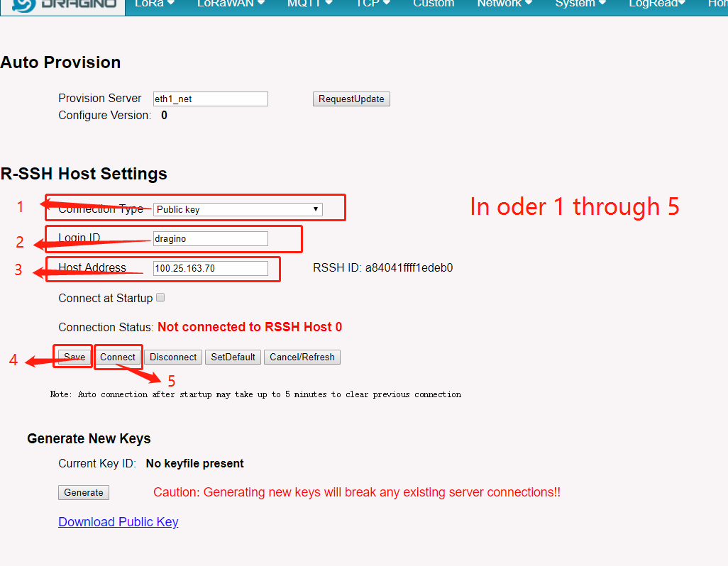Image resolution: width=728 pixels, height=566 pixels.
Task: Click the No keyfile present text
Action: point(194,463)
